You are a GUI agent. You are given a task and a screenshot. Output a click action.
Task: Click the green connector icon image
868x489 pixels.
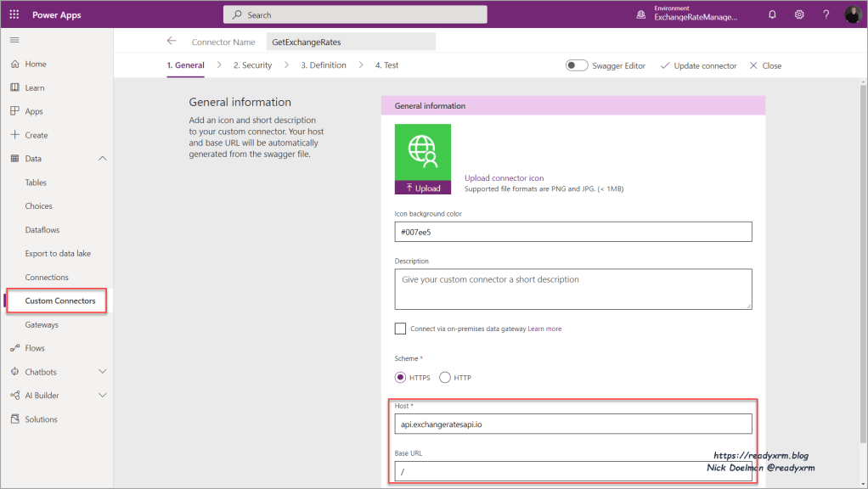point(423,152)
